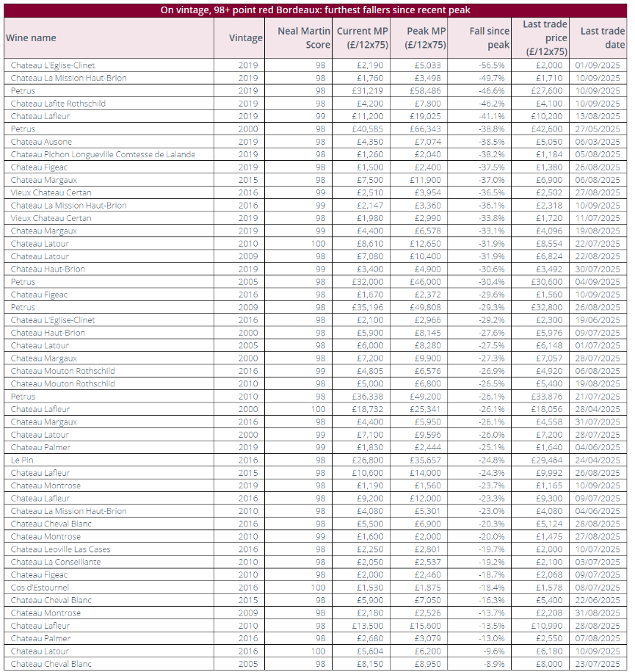Select the 'Chateau Haut-Brion' 2019 fall value -30.6%

[x=491, y=269]
